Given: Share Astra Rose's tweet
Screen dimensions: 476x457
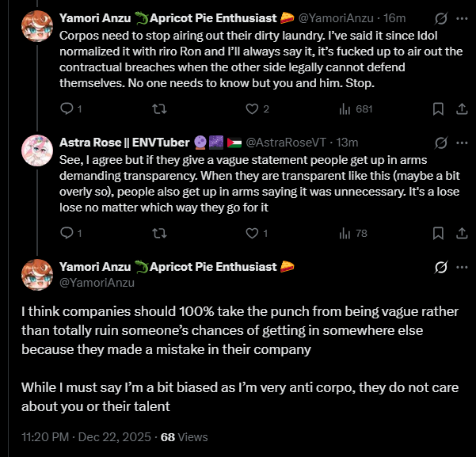Looking at the screenshot, I should click(462, 233).
